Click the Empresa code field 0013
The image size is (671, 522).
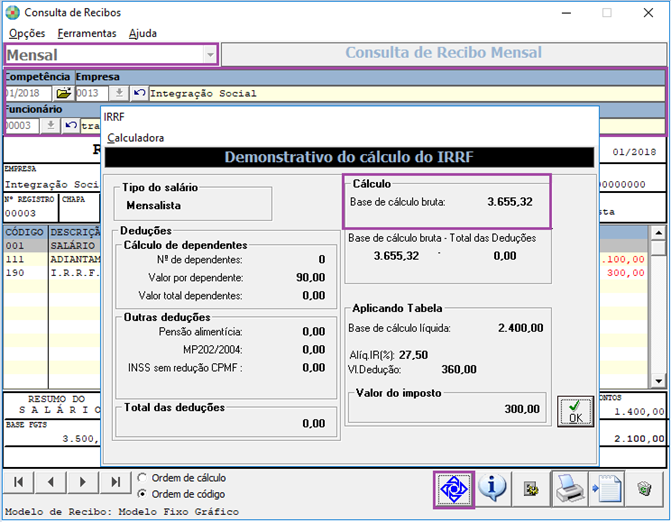[92, 93]
